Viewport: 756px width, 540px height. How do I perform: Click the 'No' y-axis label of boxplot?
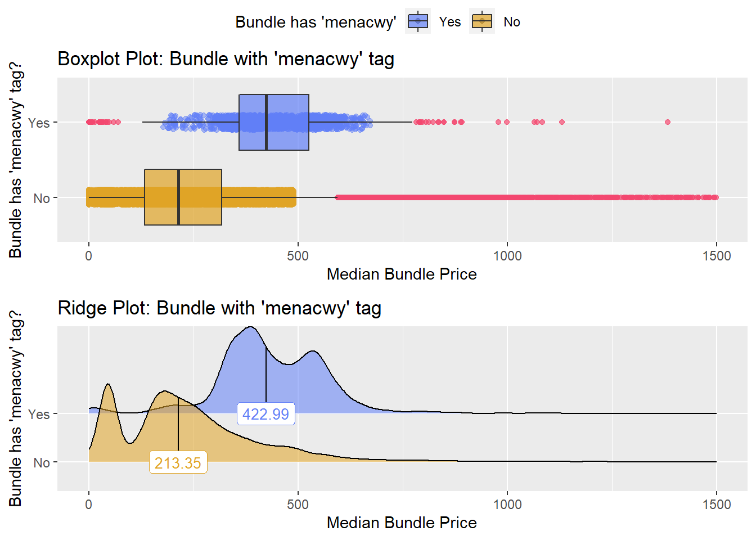(x=42, y=198)
